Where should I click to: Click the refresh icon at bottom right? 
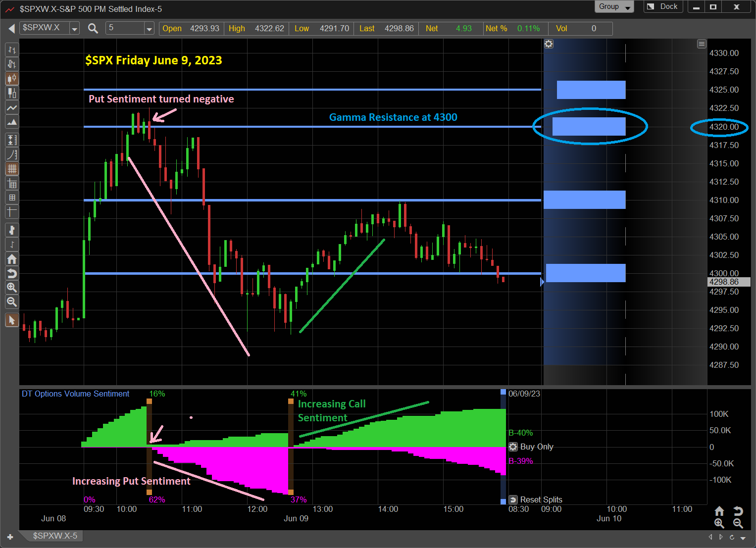pyautogui.click(x=732, y=537)
